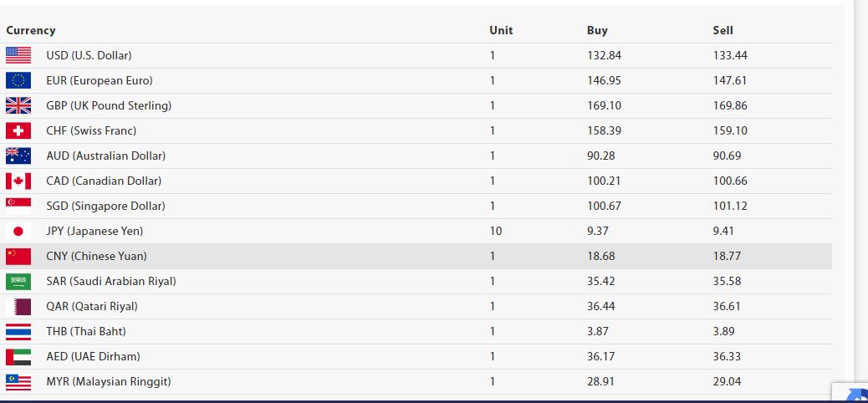Click the Singapore flag icon
Image resolution: width=868 pixels, height=403 pixels.
(x=18, y=206)
